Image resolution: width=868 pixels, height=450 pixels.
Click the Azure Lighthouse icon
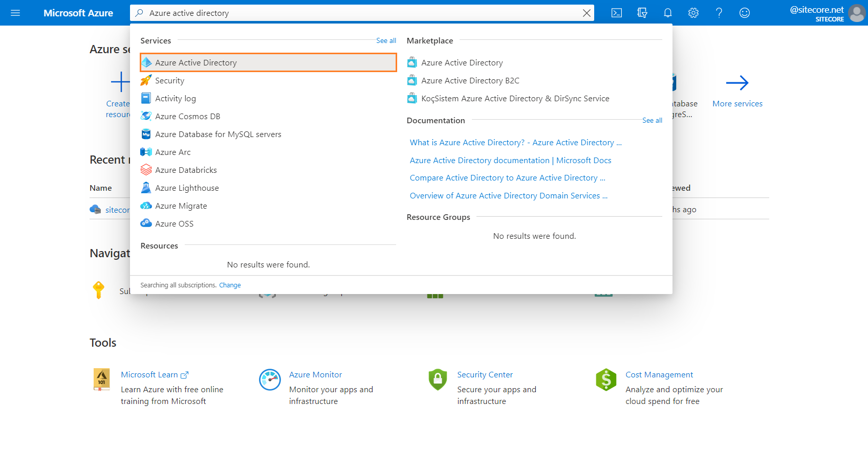(x=146, y=188)
